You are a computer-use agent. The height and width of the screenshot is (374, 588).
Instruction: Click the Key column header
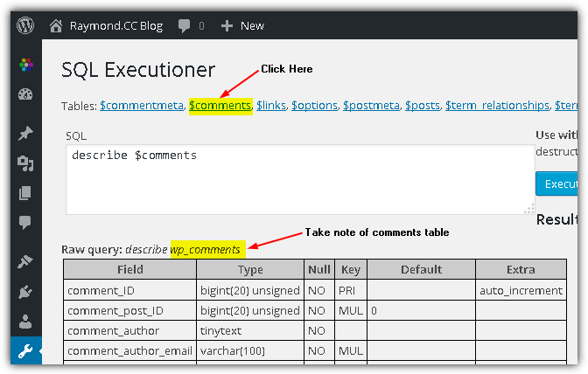click(351, 269)
